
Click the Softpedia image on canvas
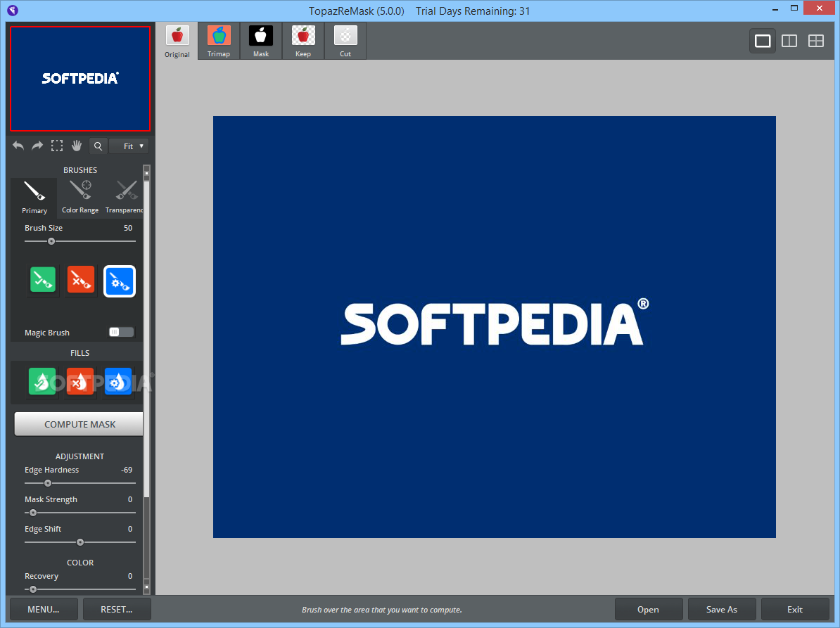[x=494, y=326]
